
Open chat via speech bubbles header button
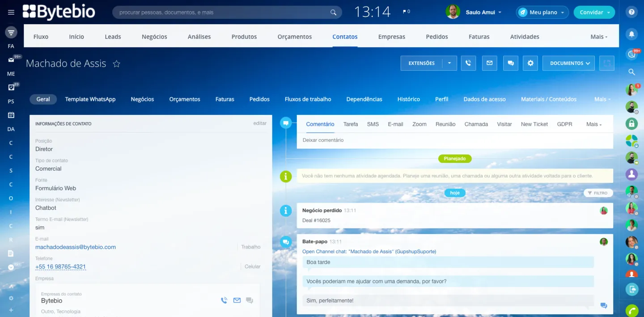511,63
